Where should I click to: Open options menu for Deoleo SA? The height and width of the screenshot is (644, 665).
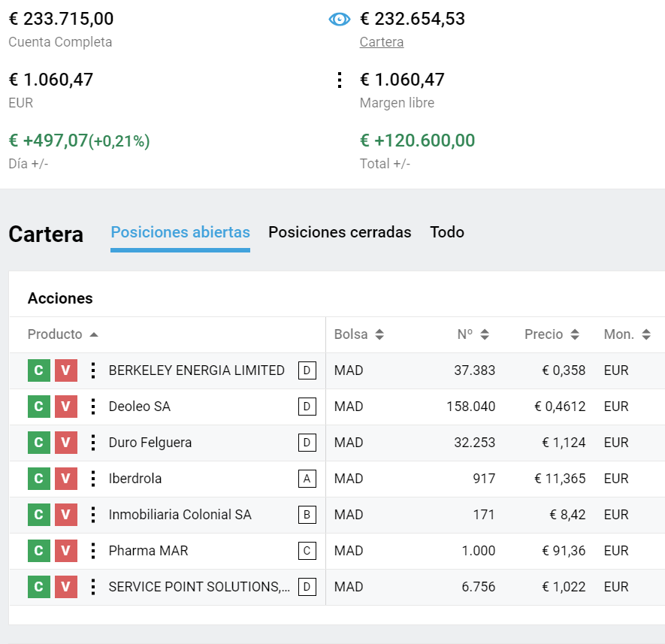pos(93,407)
